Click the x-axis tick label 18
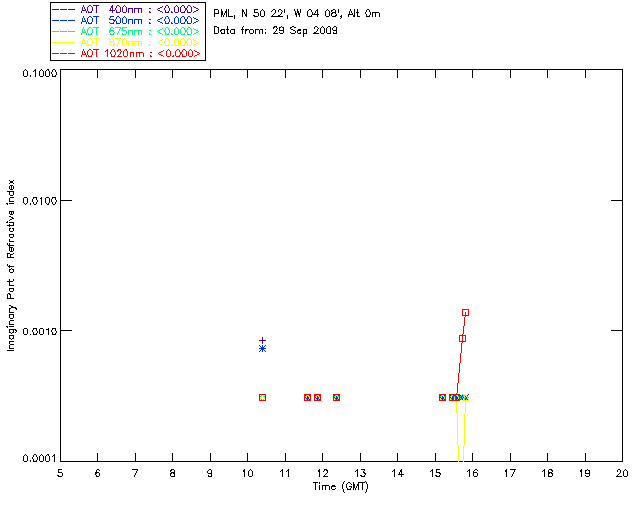This screenshot has width=640, height=512. tap(547, 473)
